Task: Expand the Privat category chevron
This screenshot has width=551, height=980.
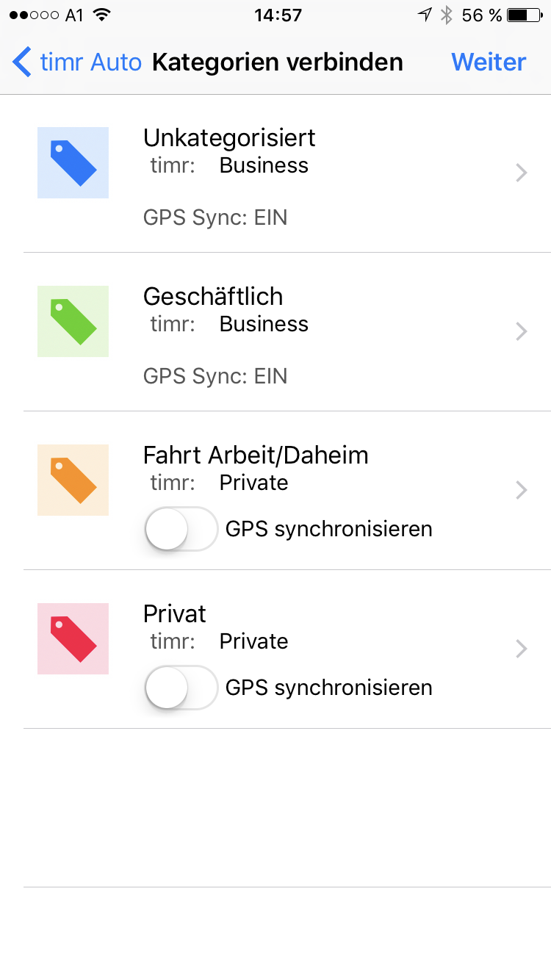Action: point(522,649)
